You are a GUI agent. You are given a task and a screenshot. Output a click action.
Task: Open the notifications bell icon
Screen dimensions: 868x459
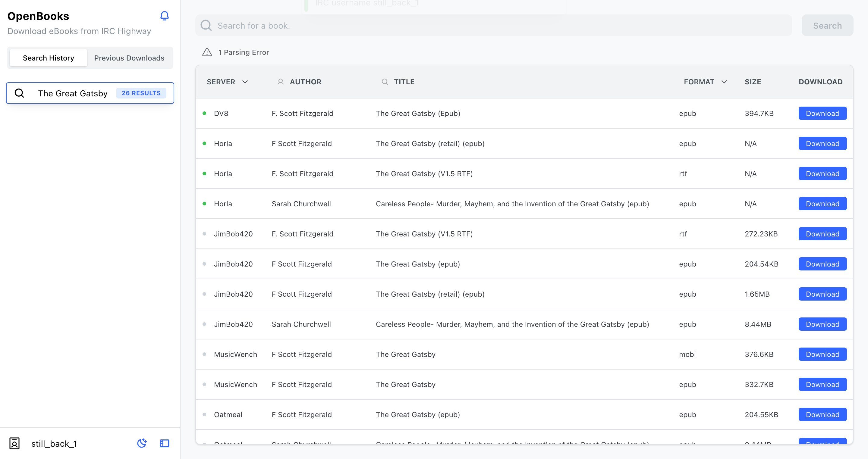pyautogui.click(x=165, y=16)
